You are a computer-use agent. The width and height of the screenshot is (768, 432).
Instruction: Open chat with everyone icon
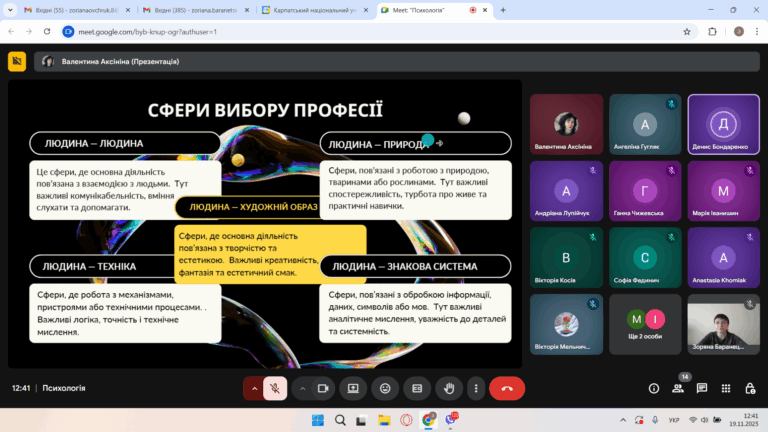pyautogui.click(x=702, y=388)
